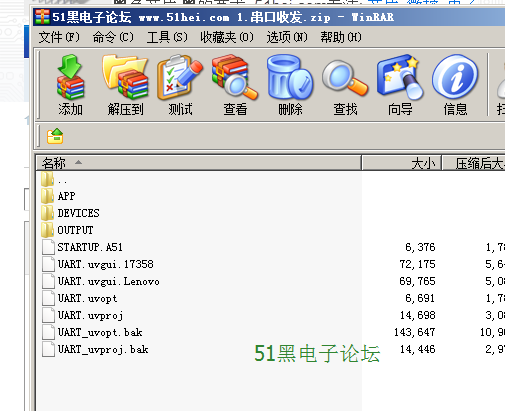Select file name STARTUP.A51
Image resolution: width=505 pixels, height=411 pixels.
pyautogui.click(x=90, y=247)
